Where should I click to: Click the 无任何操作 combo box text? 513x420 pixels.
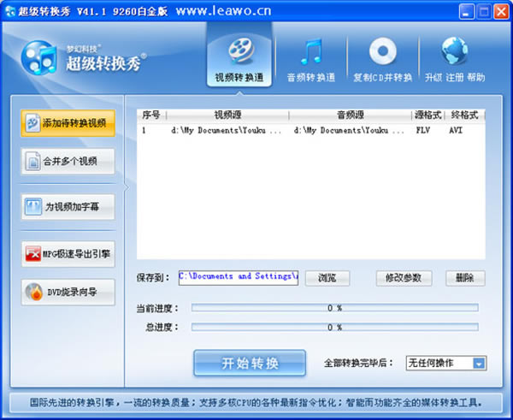[x=431, y=363]
